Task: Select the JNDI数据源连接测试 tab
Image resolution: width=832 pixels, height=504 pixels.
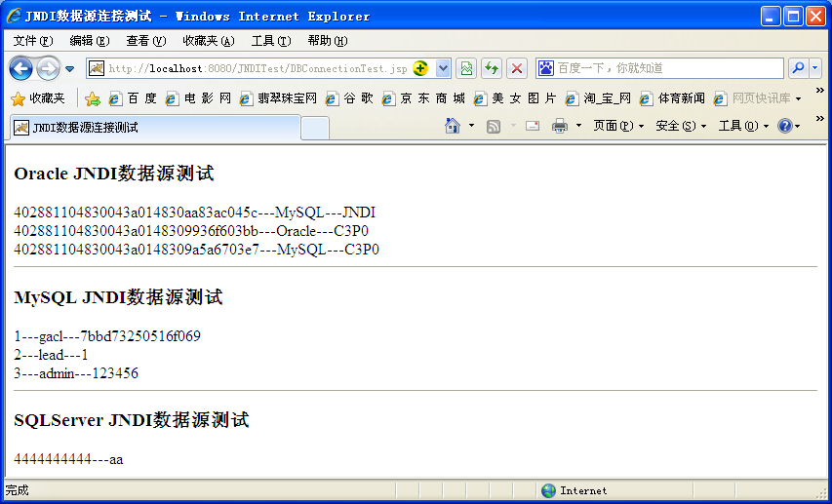Action: (x=155, y=128)
